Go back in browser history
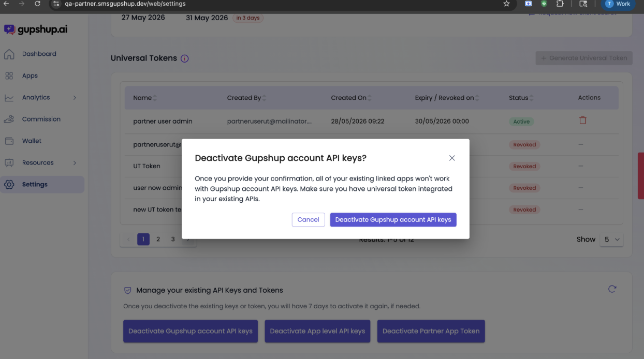This screenshot has height=360, width=644. pos(6,4)
